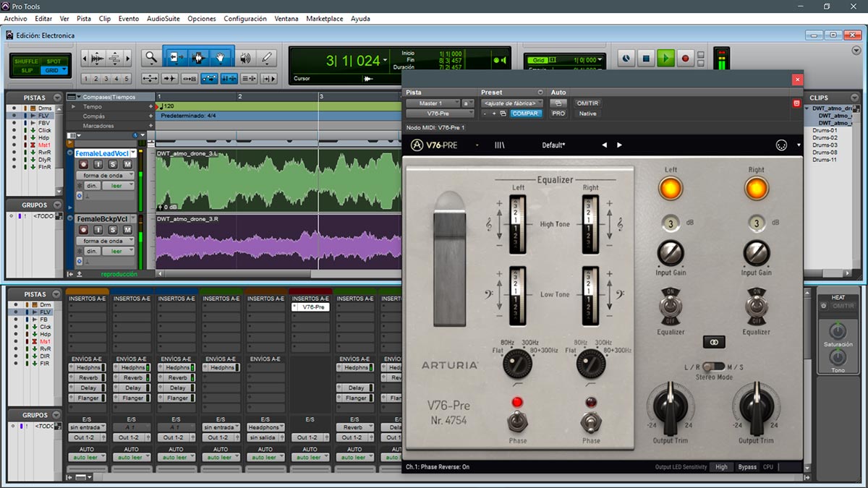This screenshot has height=488, width=868.
Task: Click the OMITIR bypass button in plugin header
Action: click(588, 103)
